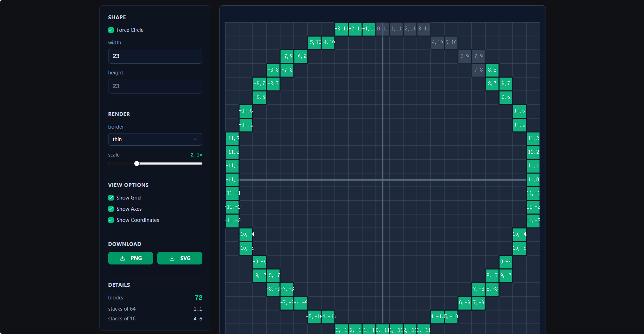644x334 pixels.
Task: Click the empty height input field
Action: coord(155,86)
